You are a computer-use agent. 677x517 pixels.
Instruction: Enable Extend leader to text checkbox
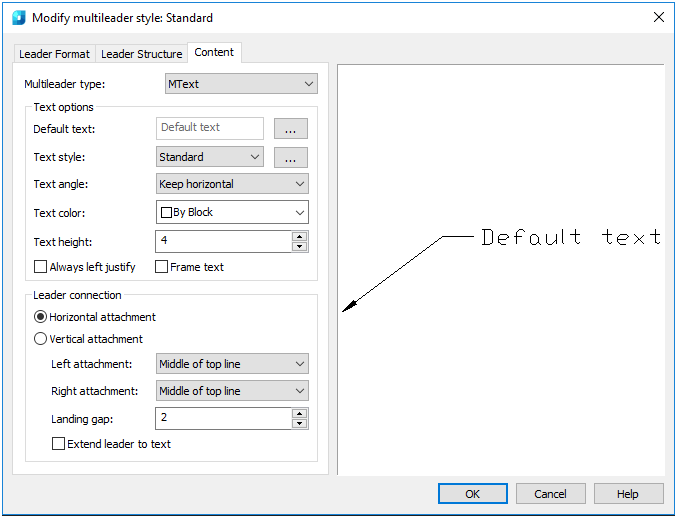coord(58,444)
